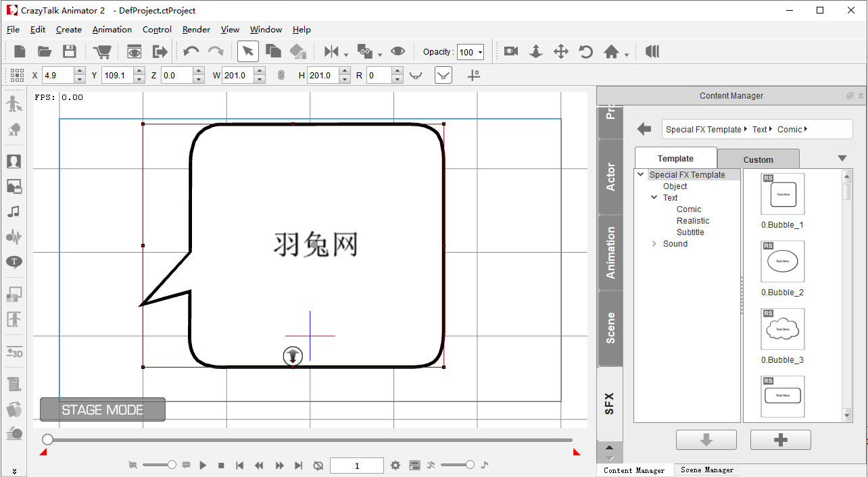
Task: Open the Animation menu
Action: (112, 30)
